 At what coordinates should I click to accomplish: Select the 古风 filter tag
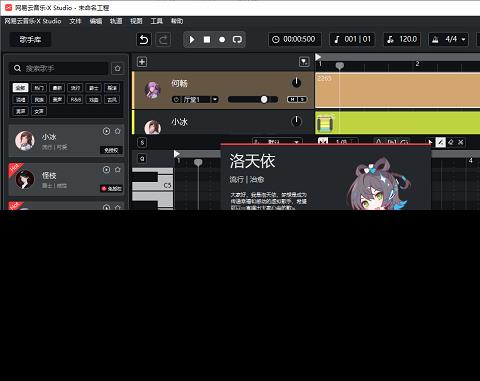[x=112, y=99]
